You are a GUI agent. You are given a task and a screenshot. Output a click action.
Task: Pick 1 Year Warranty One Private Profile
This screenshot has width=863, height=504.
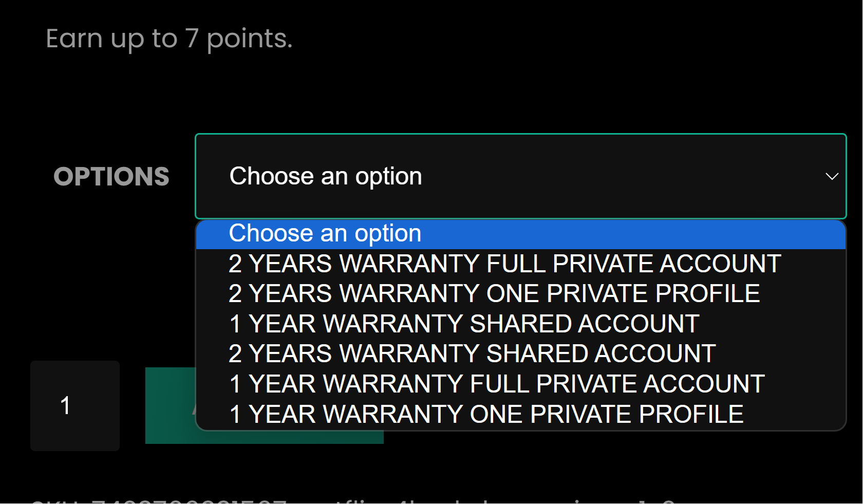[x=486, y=414]
